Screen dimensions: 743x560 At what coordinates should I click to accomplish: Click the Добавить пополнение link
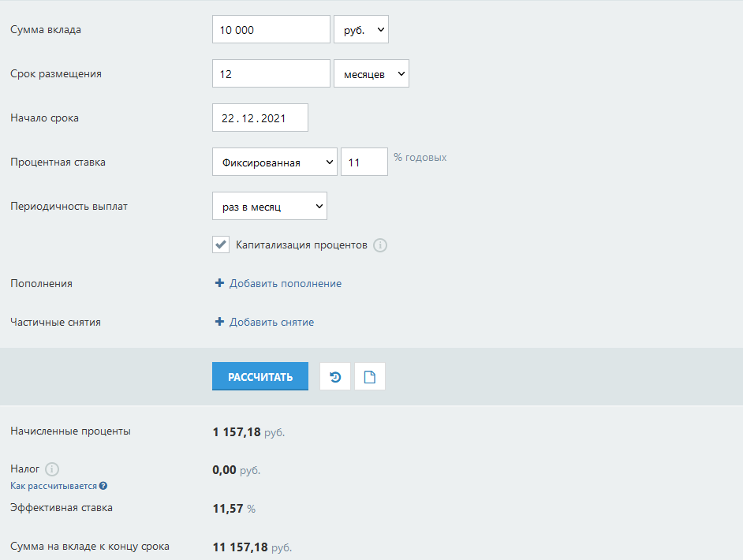[286, 283]
